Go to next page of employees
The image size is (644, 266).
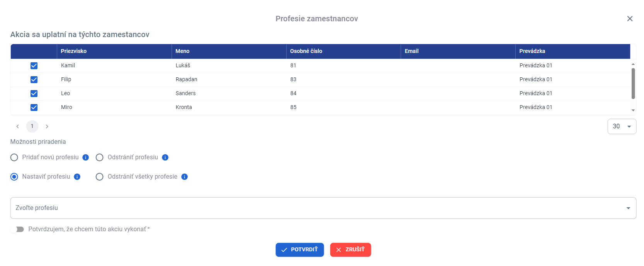point(47,126)
